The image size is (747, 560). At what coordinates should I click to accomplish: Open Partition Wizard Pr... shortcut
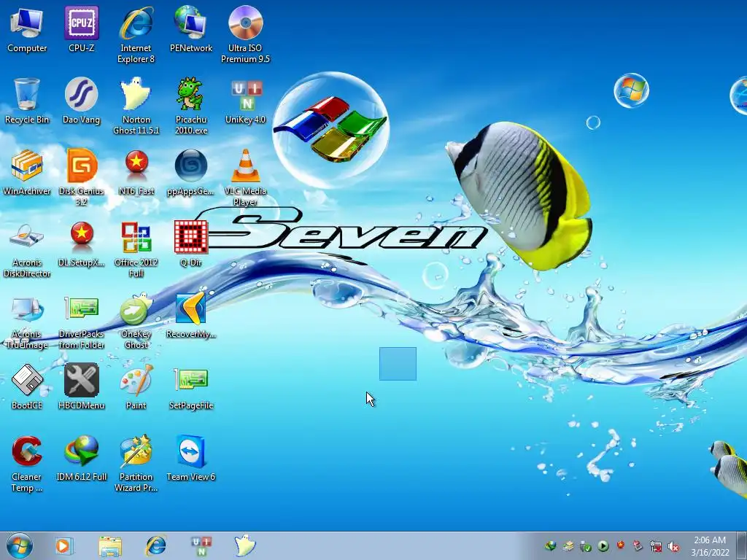click(136, 463)
